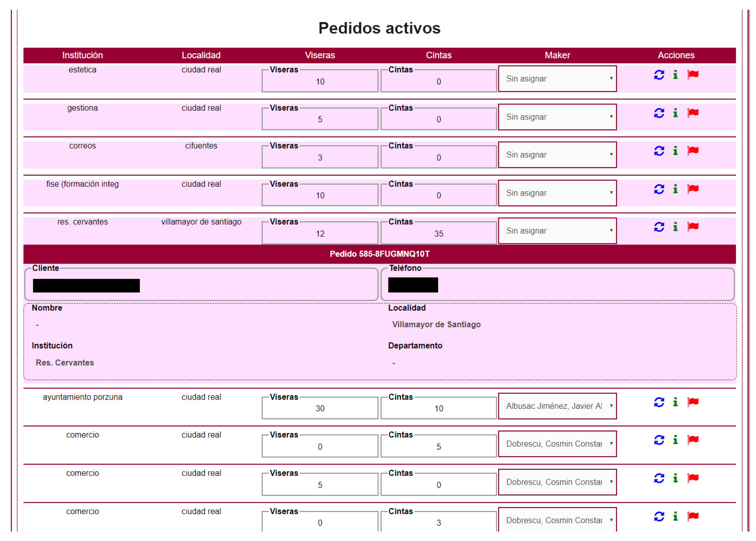Open Albusac Jiménez maker dropdown

point(557,406)
